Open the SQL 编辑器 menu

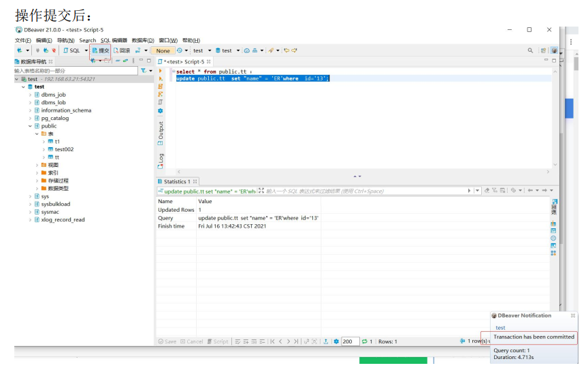(x=114, y=40)
